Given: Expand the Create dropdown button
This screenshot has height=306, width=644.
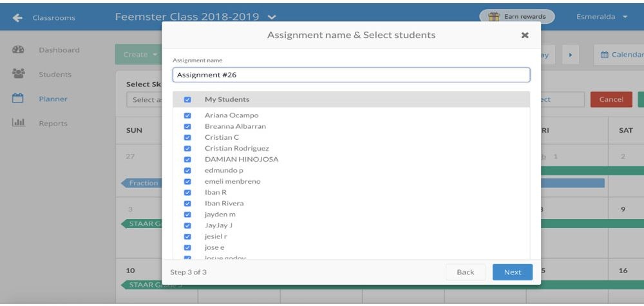Looking at the screenshot, I should 138,55.
